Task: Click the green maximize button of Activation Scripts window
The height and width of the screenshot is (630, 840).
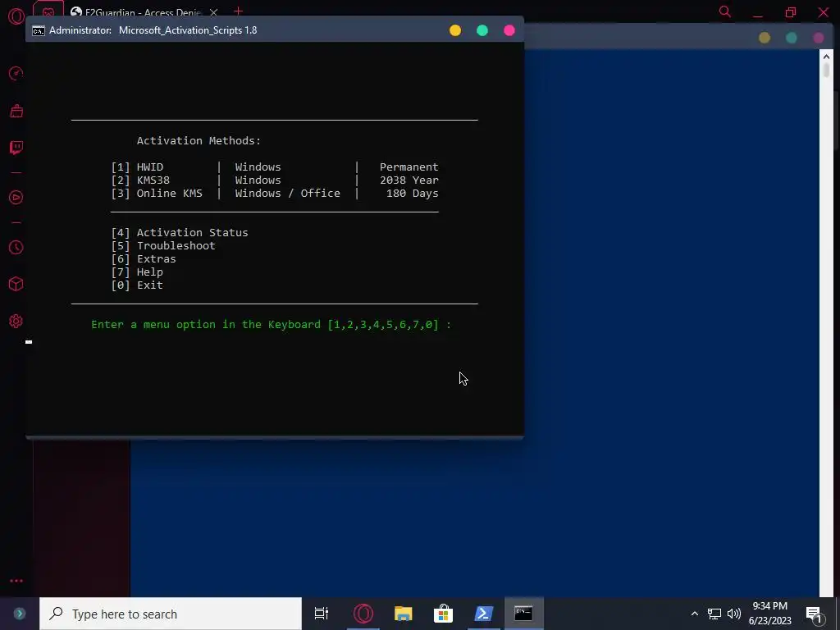Action: point(482,30)
